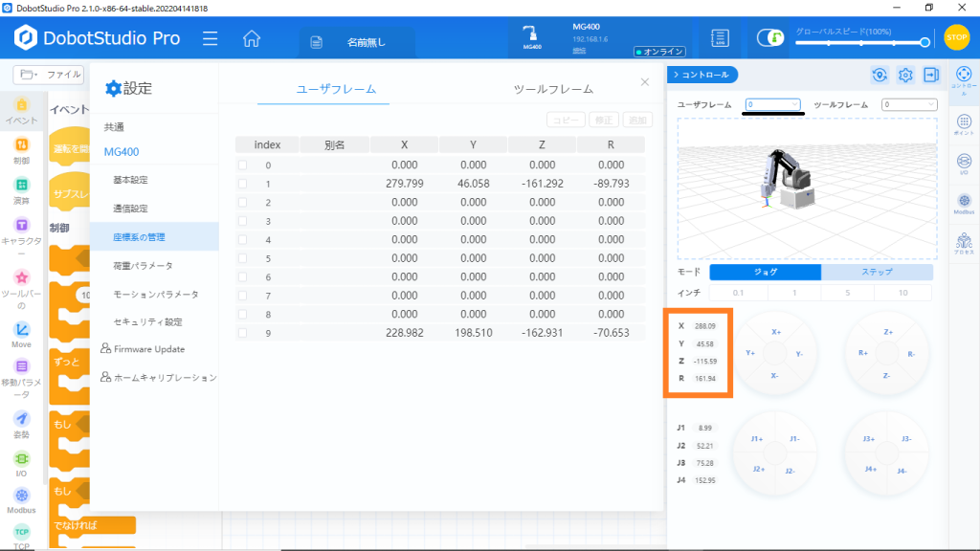Viewport: 980px width, 551px height.
Task: Select the 演算 block category icon
Action: [x=22, y=191]
